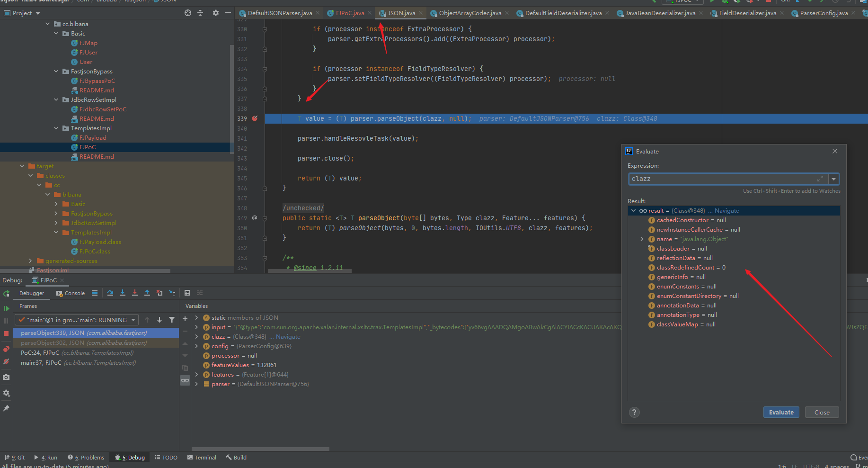This screenshot has height=468, width=868.
Task: Click Navigate link beside clazz variable
Action: (288, 337)
